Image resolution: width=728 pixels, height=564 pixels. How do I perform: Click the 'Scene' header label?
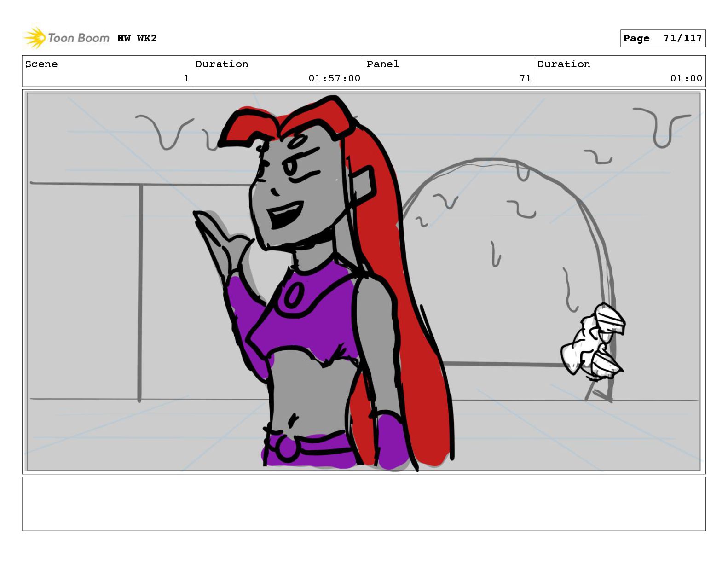point(41,64)
